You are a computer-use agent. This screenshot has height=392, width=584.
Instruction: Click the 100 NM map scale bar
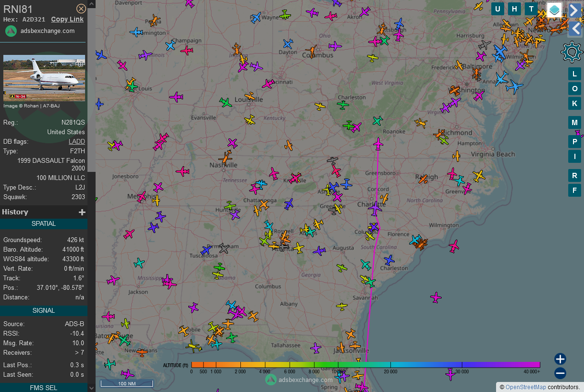(127, 383)
